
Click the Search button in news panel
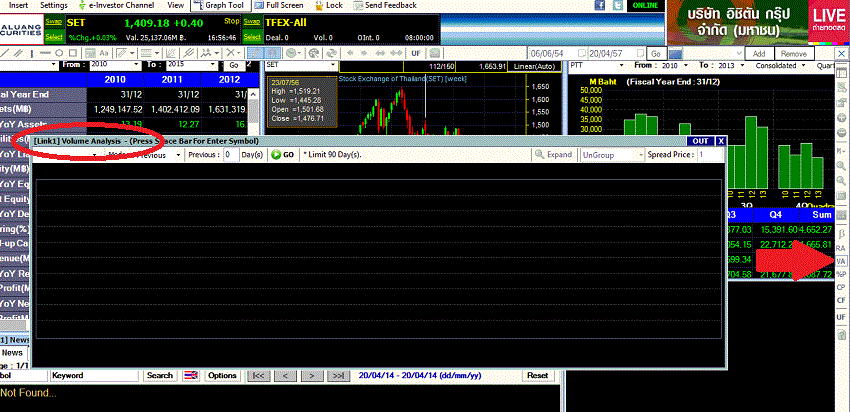[x=160, y=375]
